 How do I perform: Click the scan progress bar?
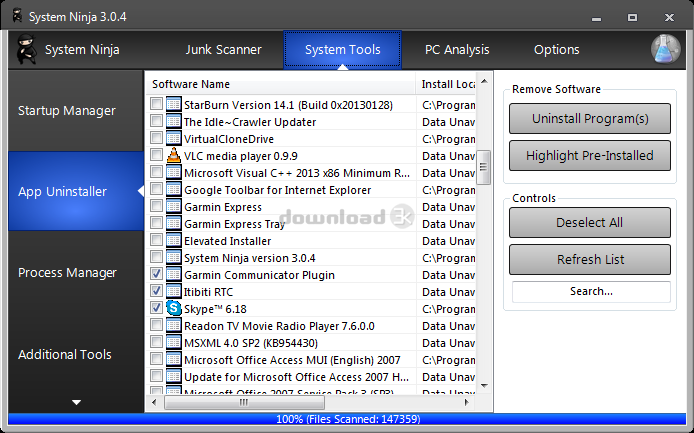click(347, 419)
